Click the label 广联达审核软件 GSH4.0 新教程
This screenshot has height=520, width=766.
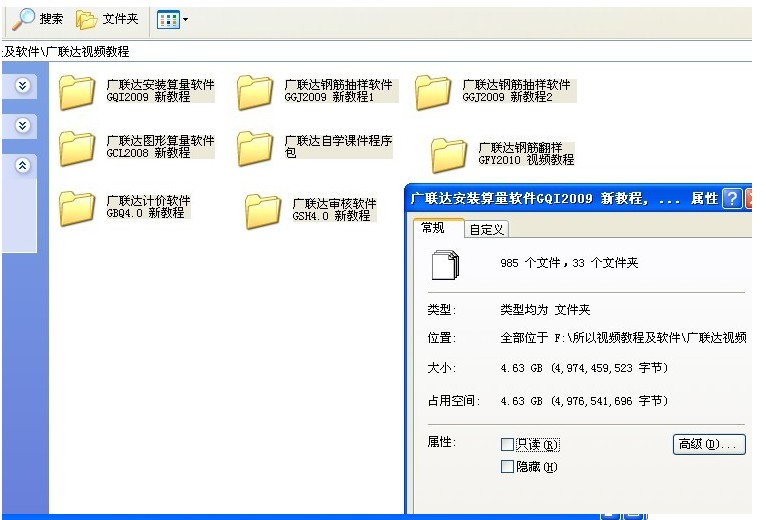coord(334,210)
